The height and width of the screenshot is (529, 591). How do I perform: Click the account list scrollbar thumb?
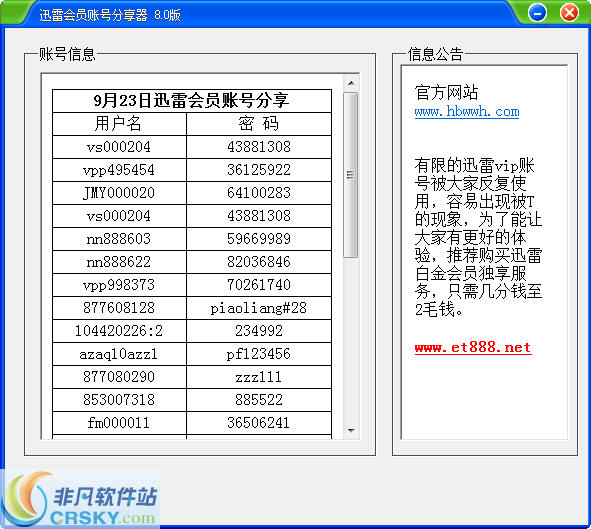pyautogui.click(x=351, y=175)
